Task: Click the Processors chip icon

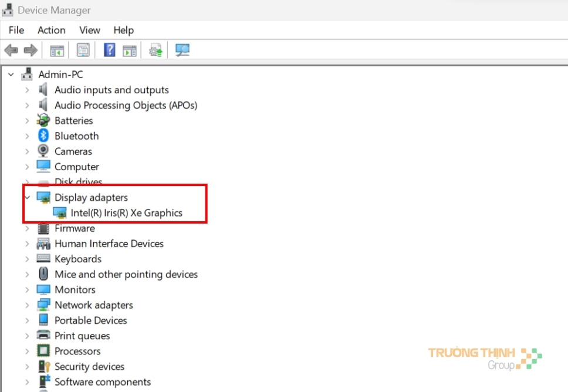Action: pyautogui.click(x=43, y=351)
